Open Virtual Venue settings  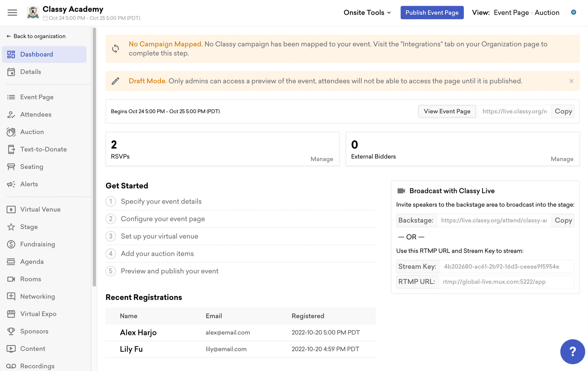point(44,210)
